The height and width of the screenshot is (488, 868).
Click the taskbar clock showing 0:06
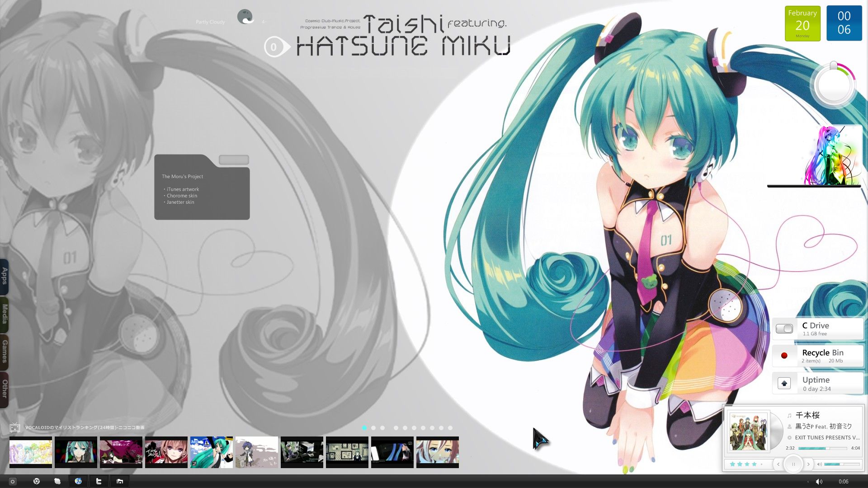pyautogui.click(x=844, y=482)
